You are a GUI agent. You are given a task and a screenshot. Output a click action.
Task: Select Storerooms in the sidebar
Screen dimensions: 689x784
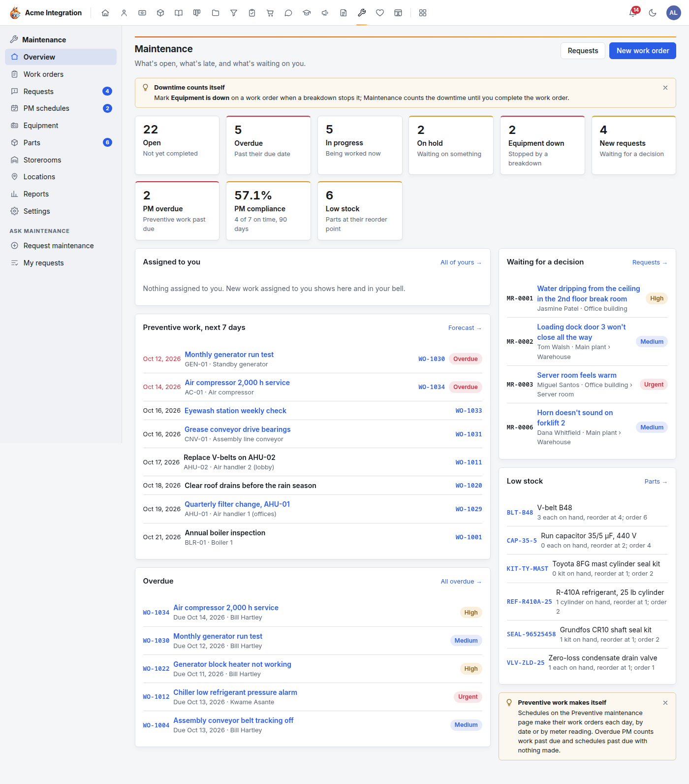point(61,160)
